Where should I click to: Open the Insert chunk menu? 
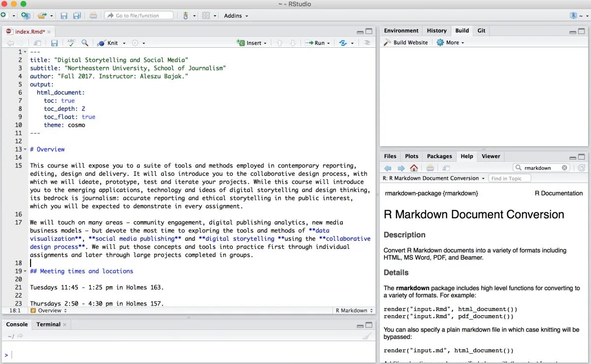click(x=252, y=43)
